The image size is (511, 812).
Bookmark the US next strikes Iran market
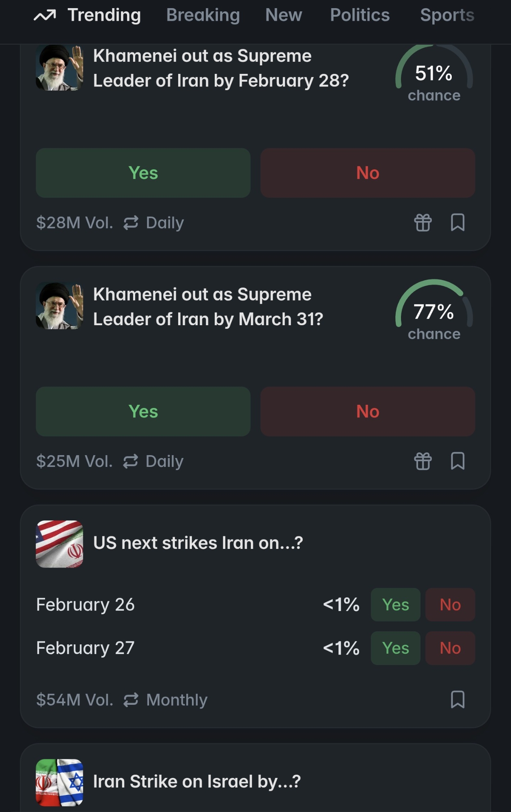[457, 700]
